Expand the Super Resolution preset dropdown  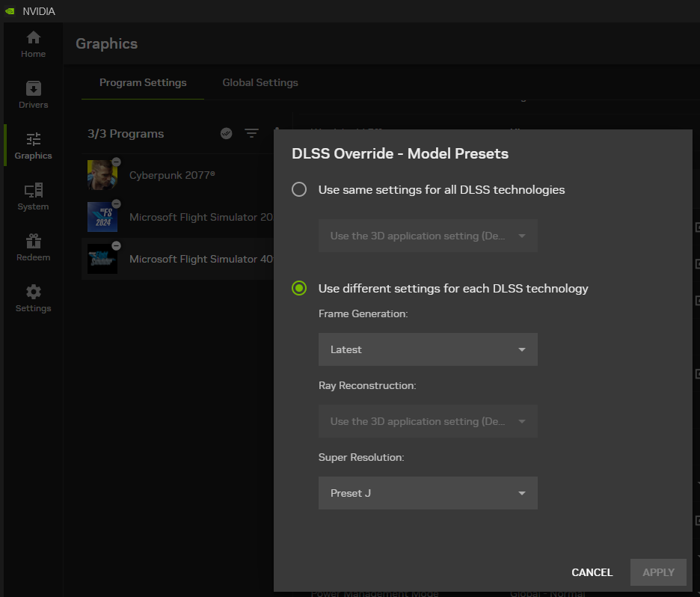point(428,493)
